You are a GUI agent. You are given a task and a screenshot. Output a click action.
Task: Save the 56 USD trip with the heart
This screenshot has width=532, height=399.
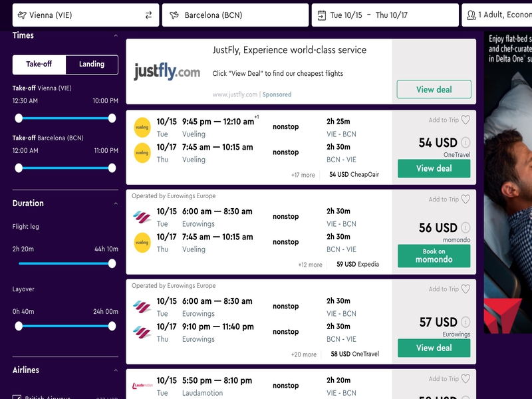[x=465, y=199]
